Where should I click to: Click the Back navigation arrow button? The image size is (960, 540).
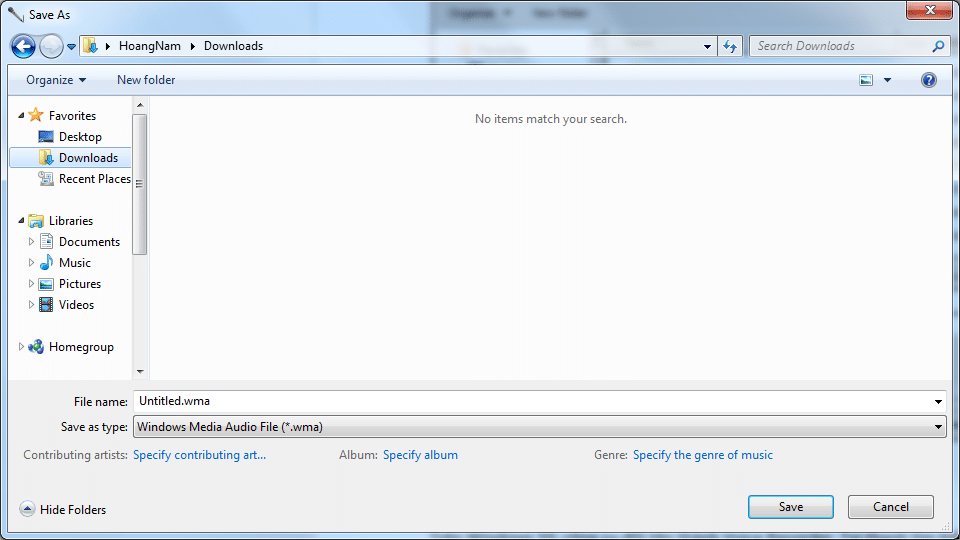pos(23,46)
